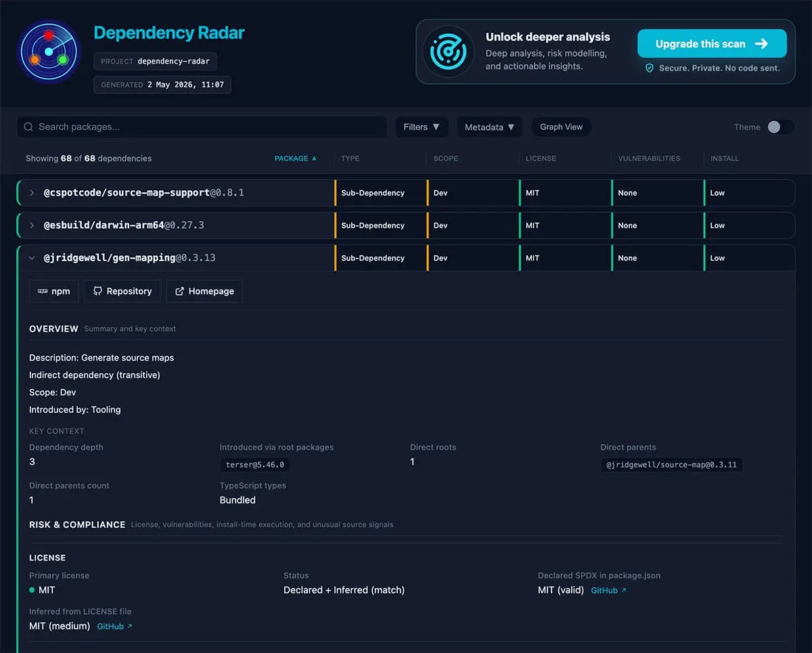Click the terser@5.46.0 root package chip
The width and height of the screenshot is (812, 653).
[x=254, y=465]
